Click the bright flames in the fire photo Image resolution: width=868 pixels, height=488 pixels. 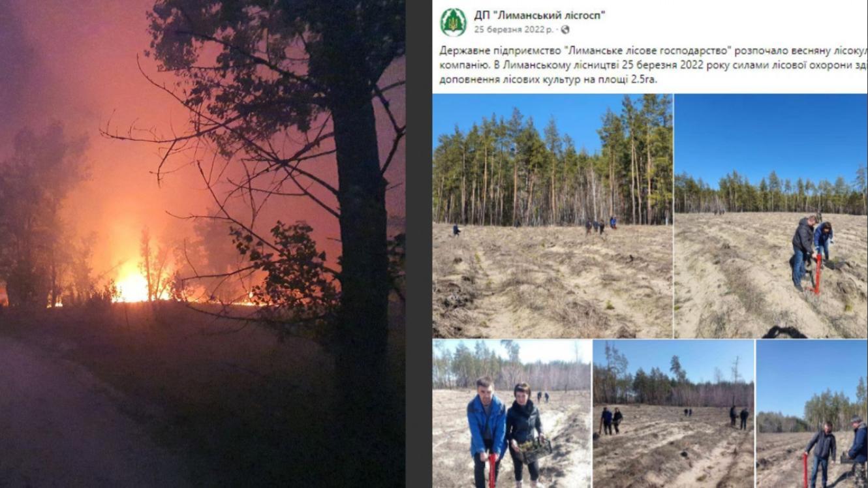pos(133,285)
